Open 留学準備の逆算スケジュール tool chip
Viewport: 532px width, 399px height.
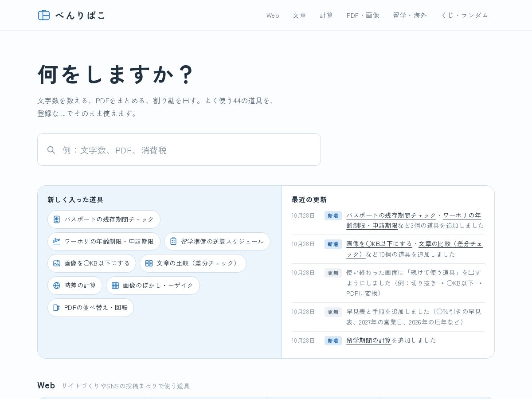(x=217, y=241)
